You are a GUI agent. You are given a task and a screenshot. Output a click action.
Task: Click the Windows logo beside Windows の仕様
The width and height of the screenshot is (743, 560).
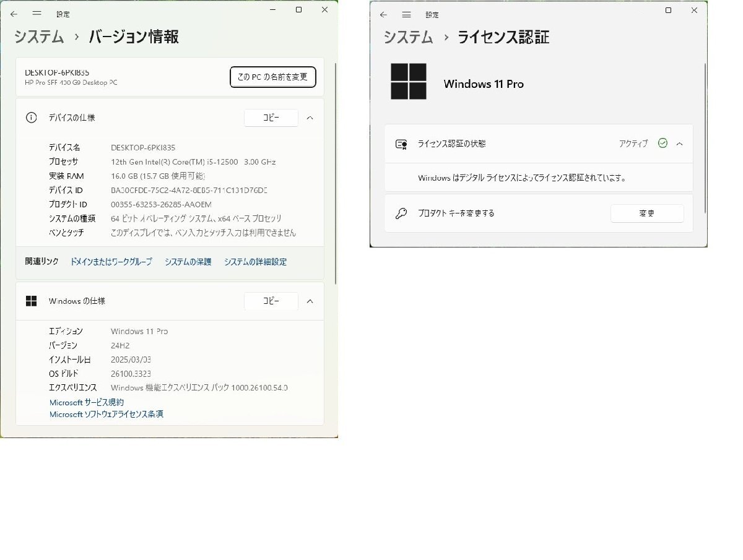31,301
